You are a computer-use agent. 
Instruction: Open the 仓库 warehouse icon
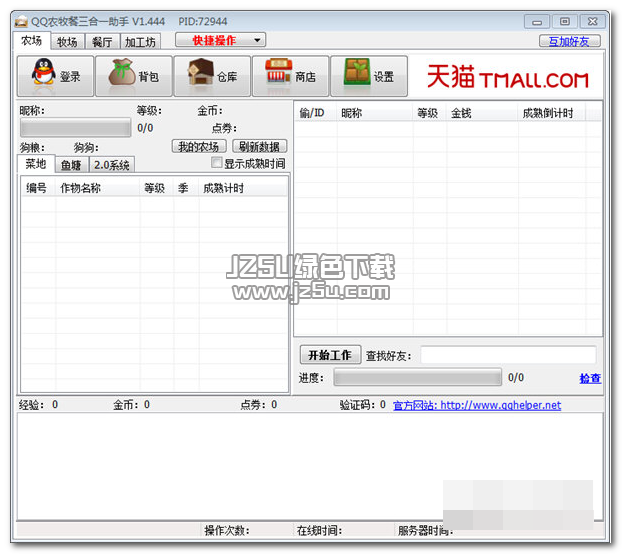tap(212, 76)
